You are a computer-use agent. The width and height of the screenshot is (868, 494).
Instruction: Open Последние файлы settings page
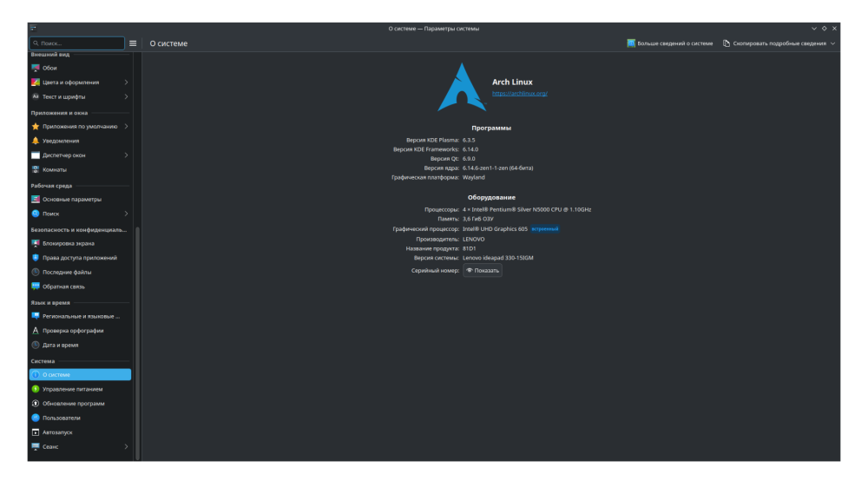tap(80, 272)
